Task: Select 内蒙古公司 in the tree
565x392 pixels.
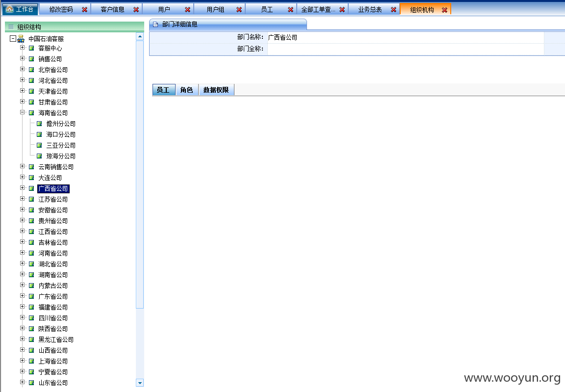Action: tap(53, 286)
